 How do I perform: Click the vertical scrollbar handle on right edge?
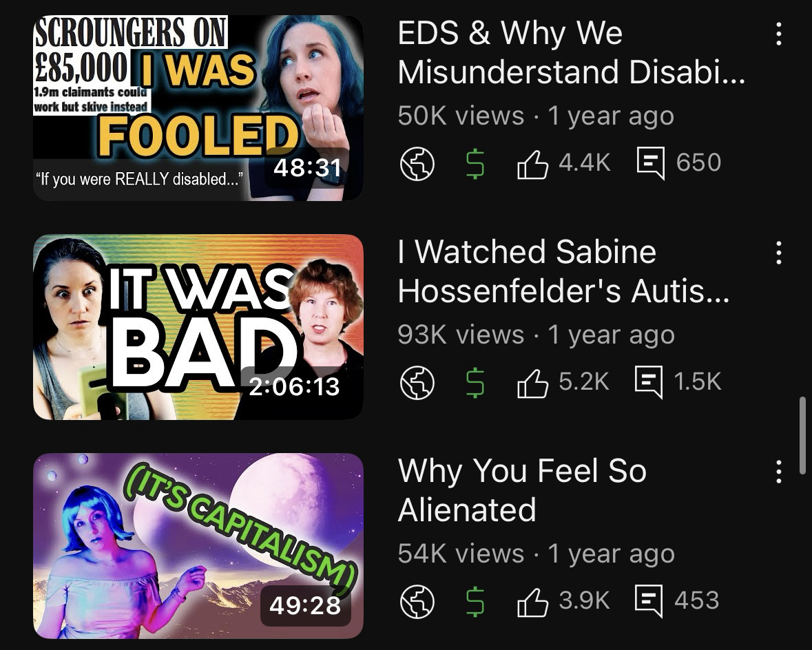[x=802, y=436]
